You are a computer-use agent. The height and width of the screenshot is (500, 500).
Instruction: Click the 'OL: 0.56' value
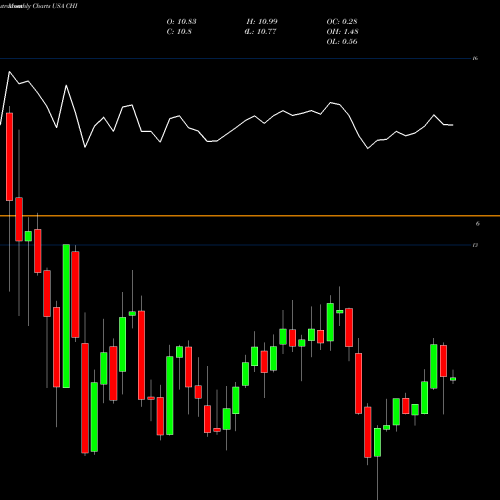click(x=342, y=42)
